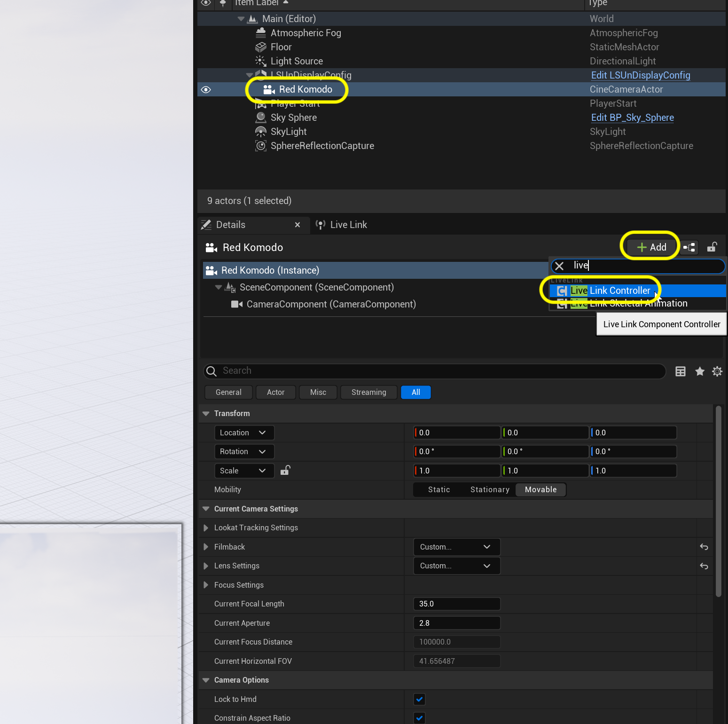Show All property categories

tap(416, 392)
